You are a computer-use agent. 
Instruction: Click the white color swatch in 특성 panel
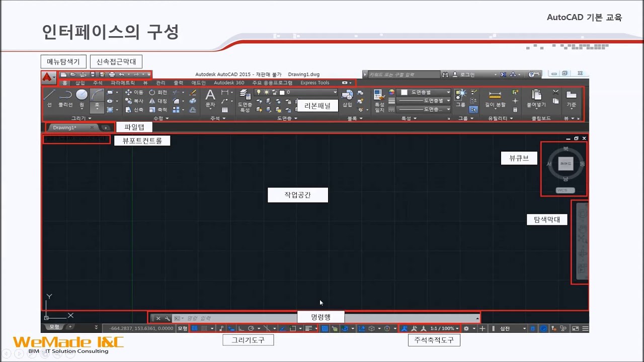point(403,93)
